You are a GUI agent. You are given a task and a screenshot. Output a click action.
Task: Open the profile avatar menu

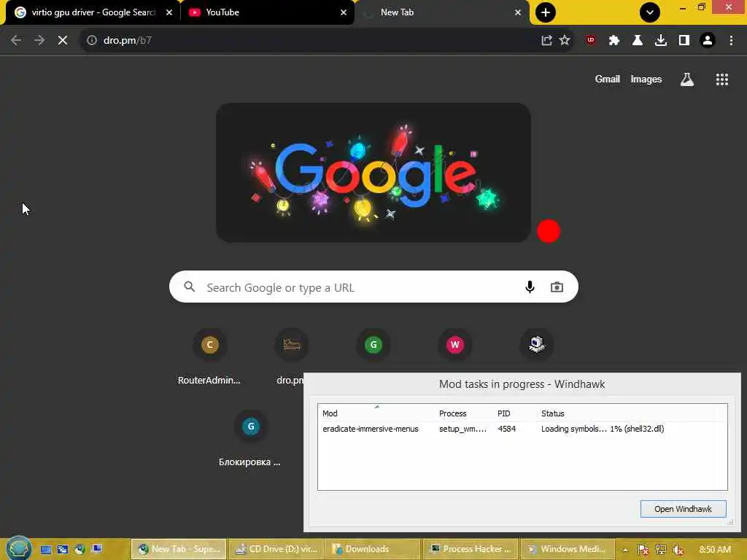pyautogui.click(x=708, y=41)
